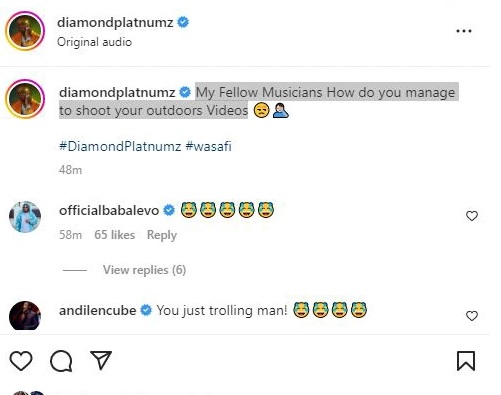Like andilencube's comment
Viewport: 501px width, 395px height.
click(472, 316)
